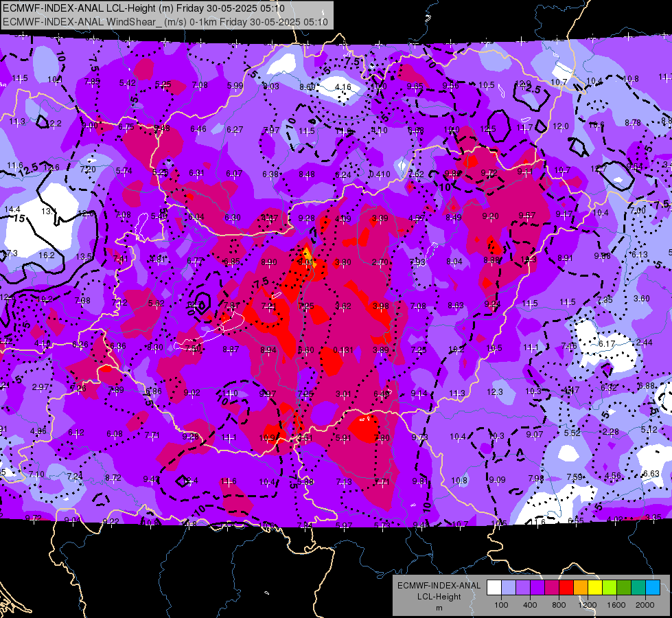Click the map value '4.16'
672x618 pixels.
coord(343,87)
